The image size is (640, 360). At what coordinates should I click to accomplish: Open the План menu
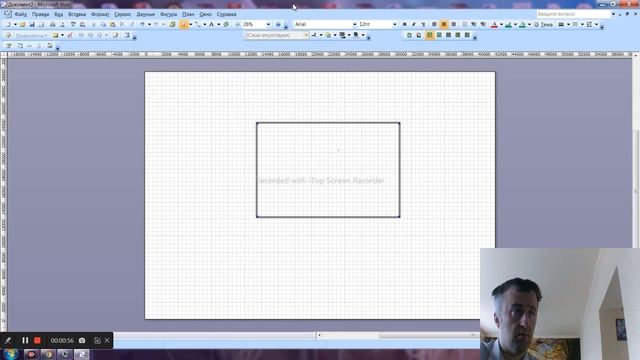click(x=188, y=14)
